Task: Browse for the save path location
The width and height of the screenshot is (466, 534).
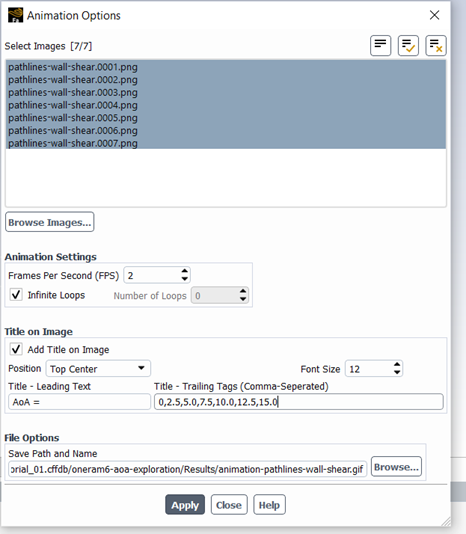Action: 396,467
